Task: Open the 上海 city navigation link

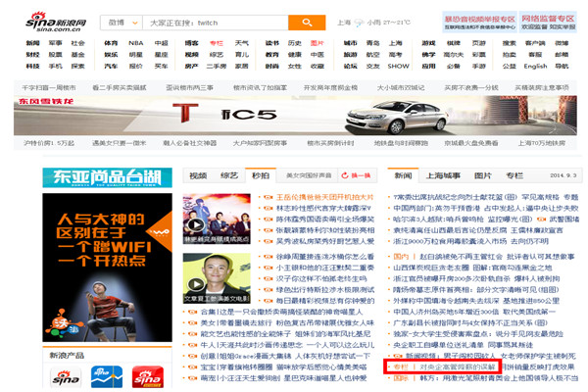Action: (395, 43)
